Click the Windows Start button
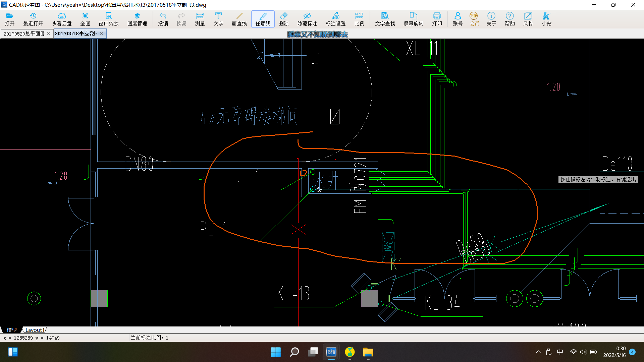Screen dimensions: 644x362 (276, 352)
